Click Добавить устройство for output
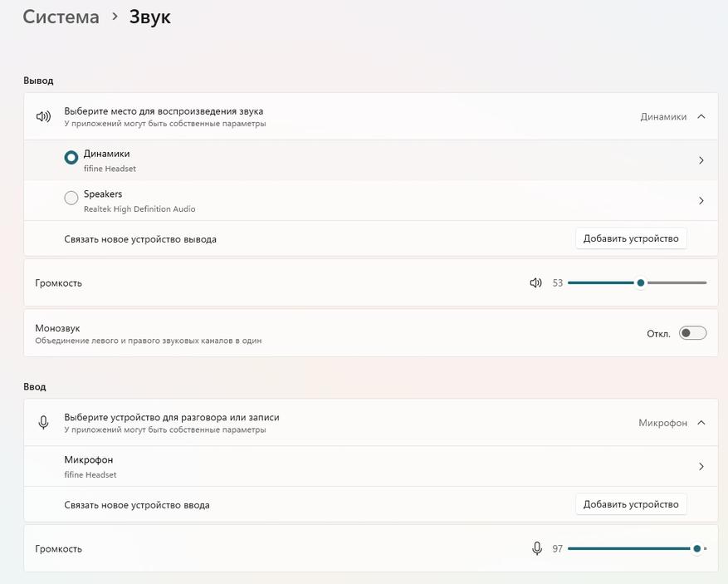 click(x=631, y=238)
